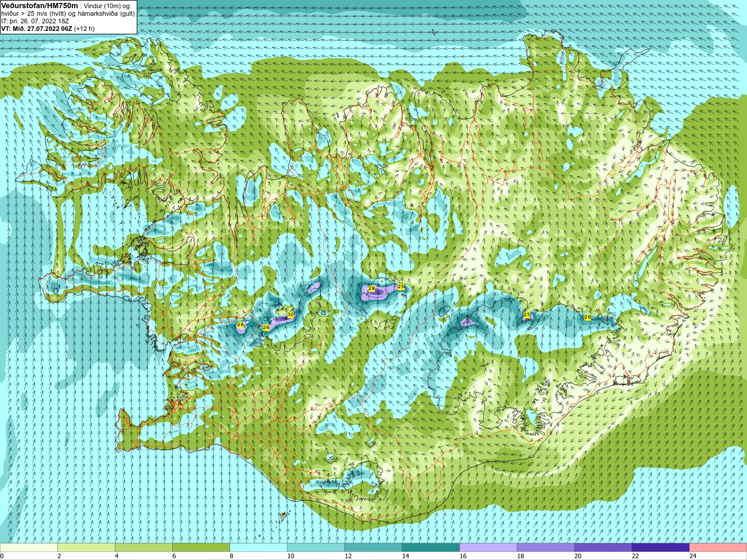Image resolution: width=747 pixels, height=560 pixels.
Task: Click the legend scale value 18
Action: coord(521,556)
